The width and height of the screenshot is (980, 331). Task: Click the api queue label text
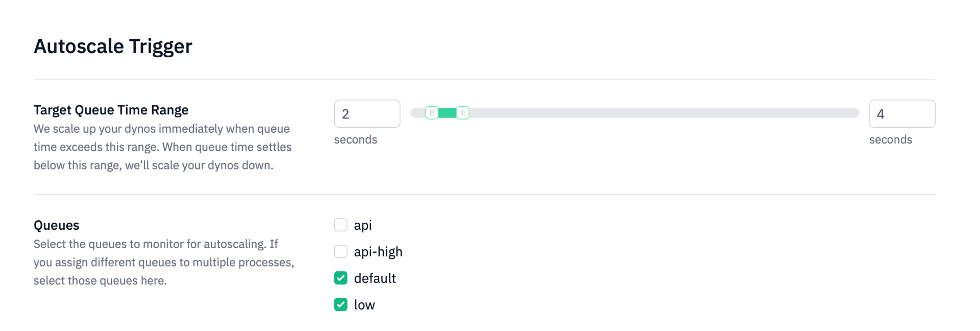click(363, 224)
